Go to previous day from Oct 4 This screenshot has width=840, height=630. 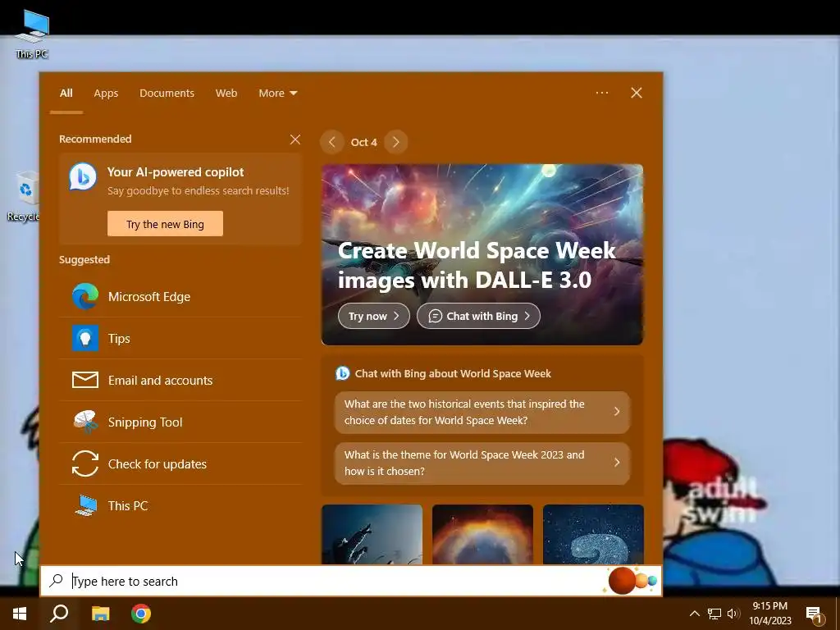(331, 142)
